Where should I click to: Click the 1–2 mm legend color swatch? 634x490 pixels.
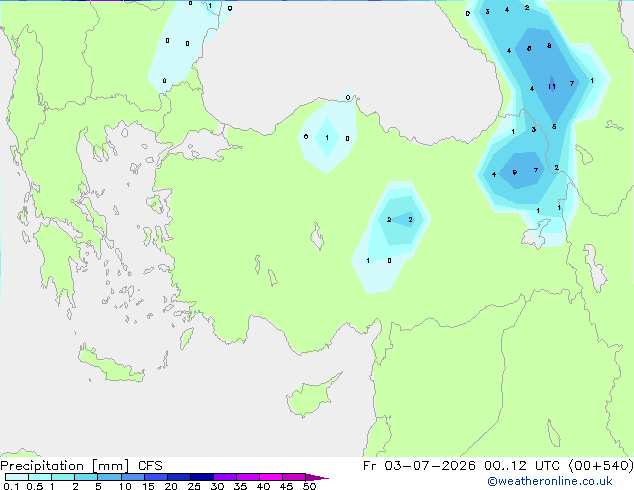coord(63,477)
